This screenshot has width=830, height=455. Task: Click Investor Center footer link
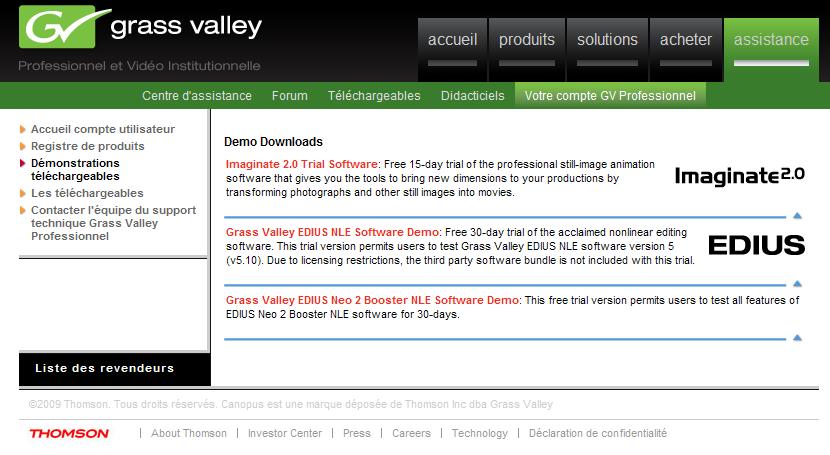pos(285,433)
